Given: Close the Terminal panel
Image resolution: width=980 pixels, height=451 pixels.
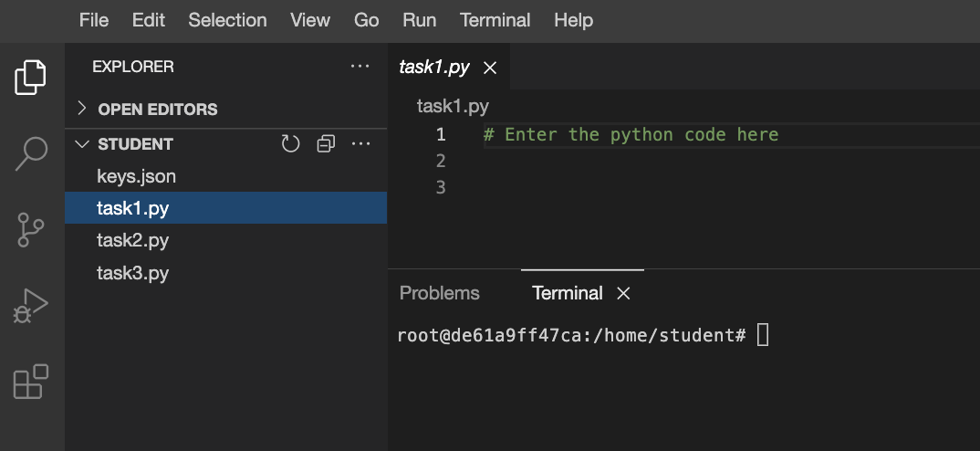Looking at the screenshot, I should click(624, 293).
